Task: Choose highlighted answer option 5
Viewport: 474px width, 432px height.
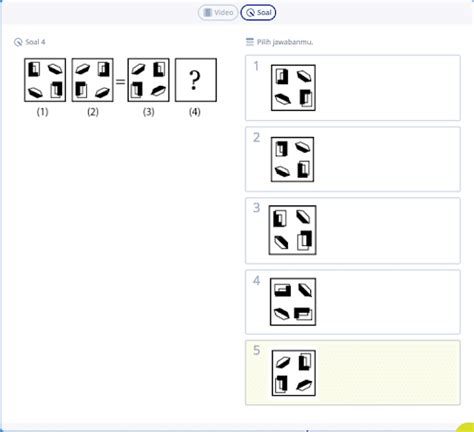Action: pyautogui.click(x=353, y=373)
